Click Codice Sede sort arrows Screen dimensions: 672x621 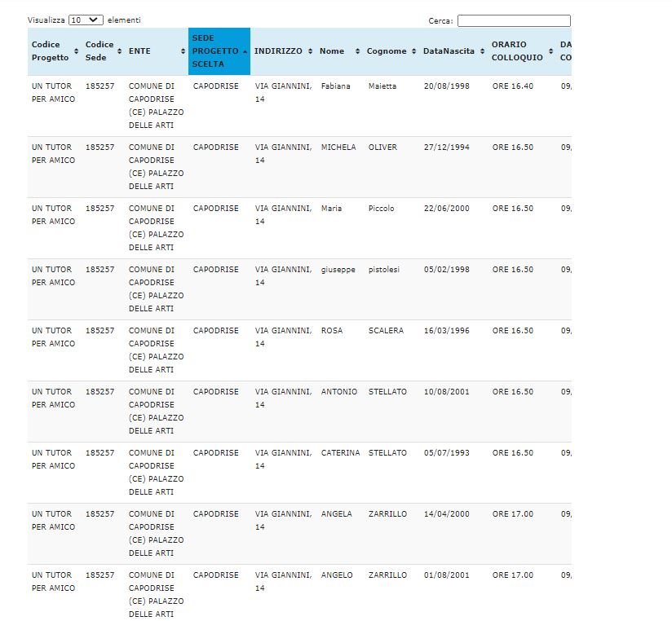(x=121, y=51)
